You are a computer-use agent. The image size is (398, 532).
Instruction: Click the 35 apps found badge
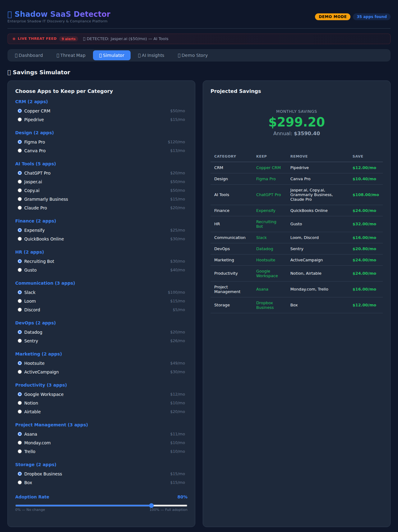tap(372, 17)
